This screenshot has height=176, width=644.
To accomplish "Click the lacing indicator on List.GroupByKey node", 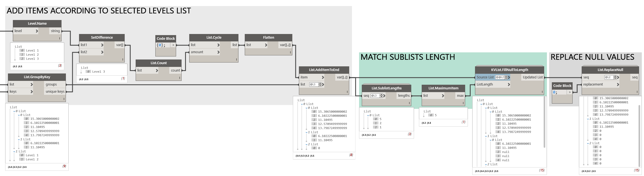I will point(64,99).
